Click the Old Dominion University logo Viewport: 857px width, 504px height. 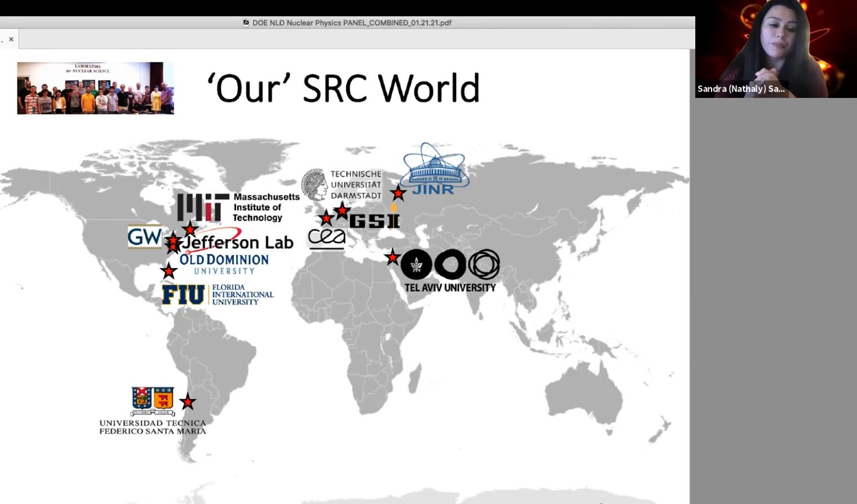click(224, 264)
